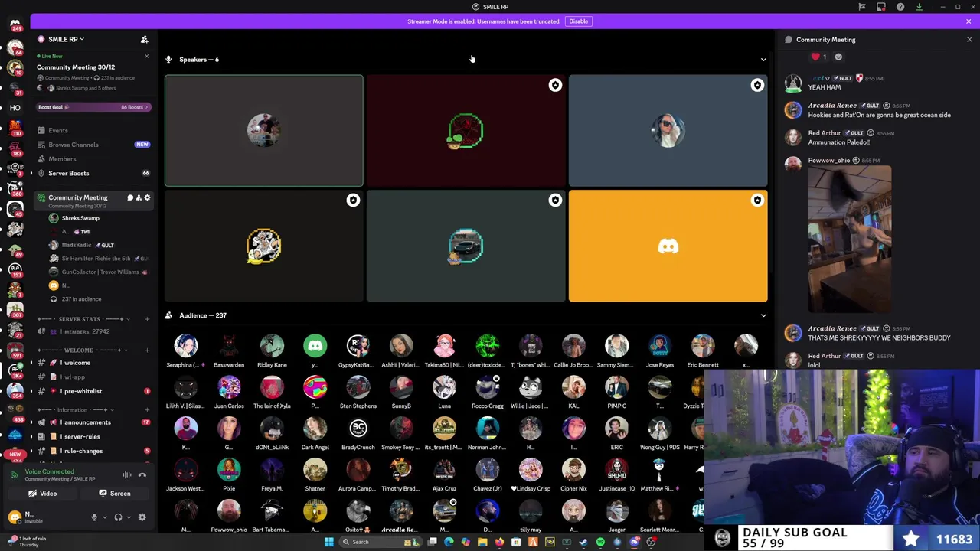This screenshot has height=551, width=980.
Task: Open the pre-whitelist channel
Action: coord(83,391)
